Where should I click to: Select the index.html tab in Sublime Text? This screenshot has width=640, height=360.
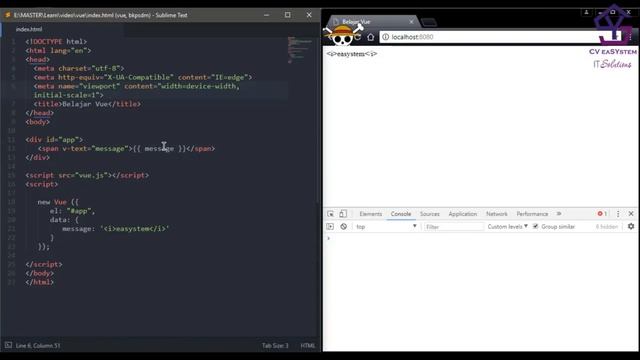[x=29, y=29]
